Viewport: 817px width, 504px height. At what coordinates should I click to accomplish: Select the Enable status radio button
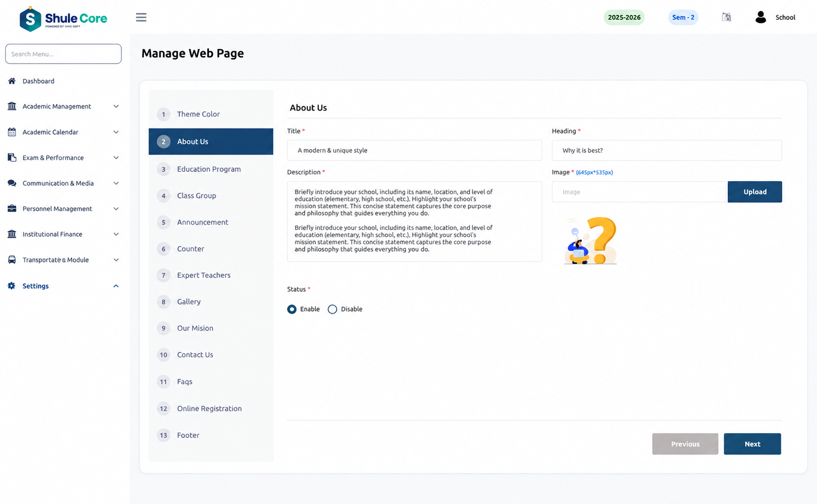292,309
